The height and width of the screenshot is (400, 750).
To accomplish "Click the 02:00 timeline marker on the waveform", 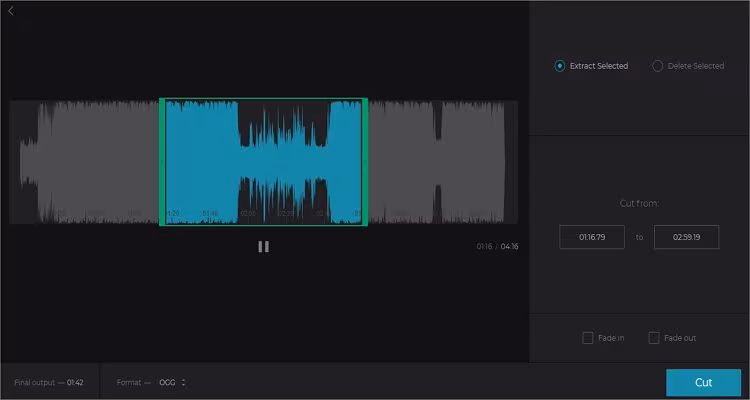I will [x=248, y=213].
